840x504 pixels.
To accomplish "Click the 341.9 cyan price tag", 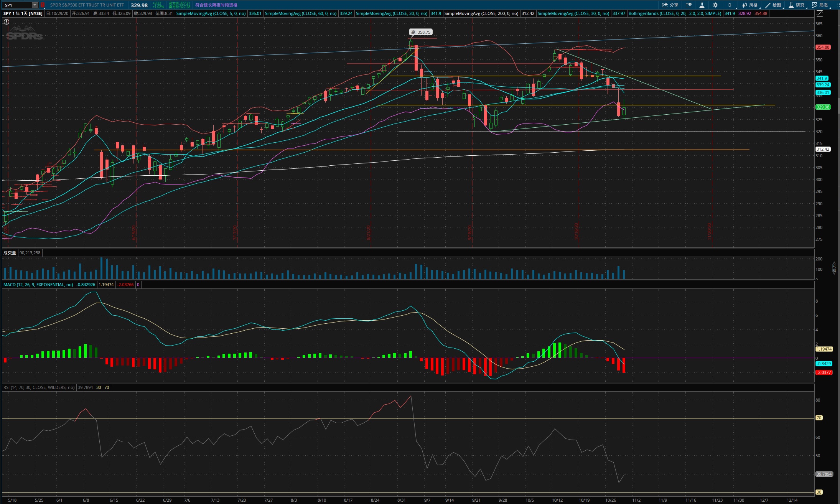I will 822,78.
